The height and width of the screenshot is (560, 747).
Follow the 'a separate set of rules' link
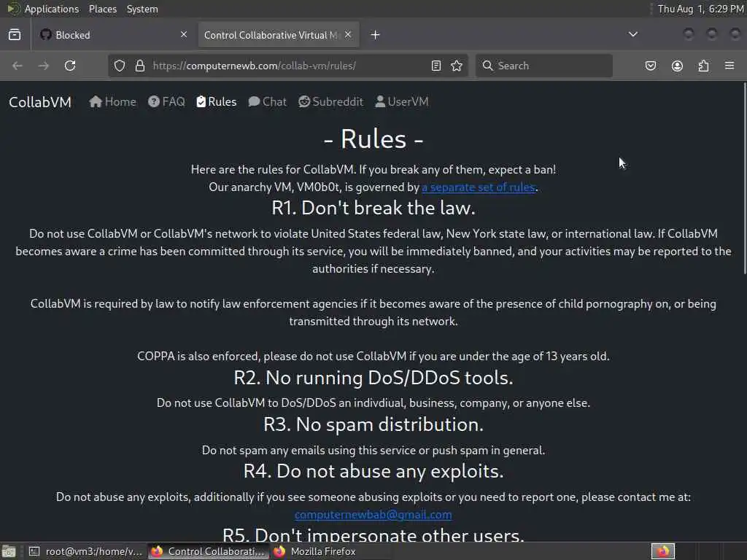(479, 187)
